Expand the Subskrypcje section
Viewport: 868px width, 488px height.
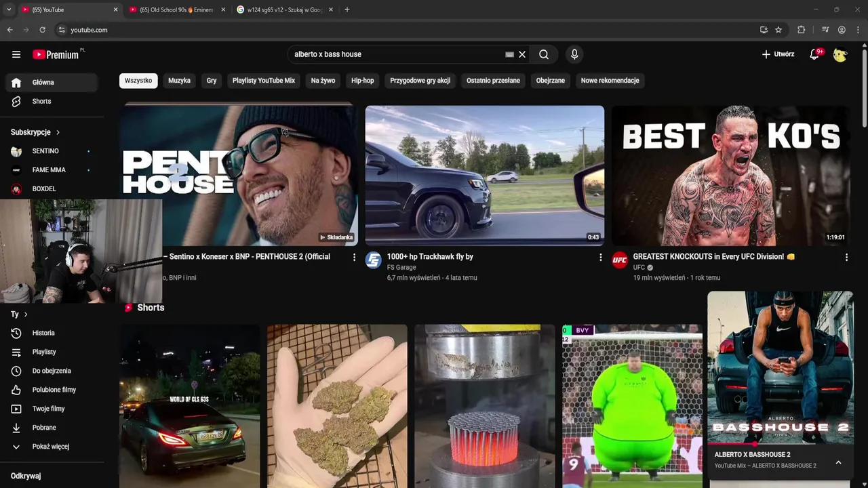[x=35, y=132]
